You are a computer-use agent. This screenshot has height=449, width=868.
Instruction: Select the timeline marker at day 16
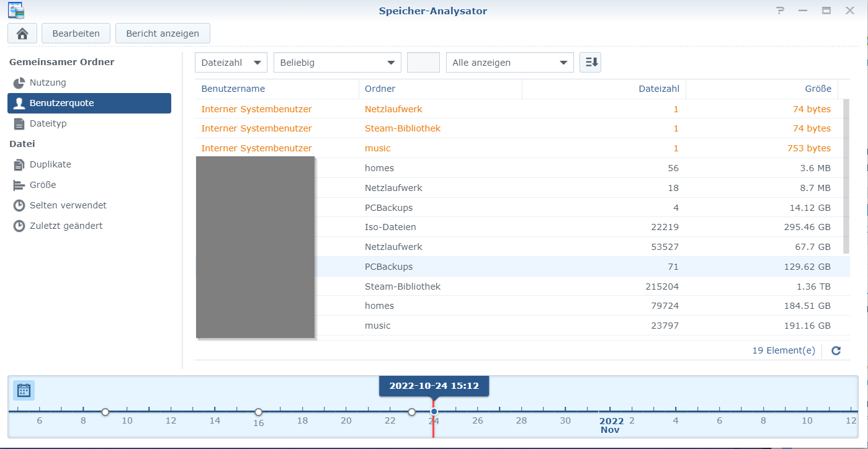[x=259, y=412]
